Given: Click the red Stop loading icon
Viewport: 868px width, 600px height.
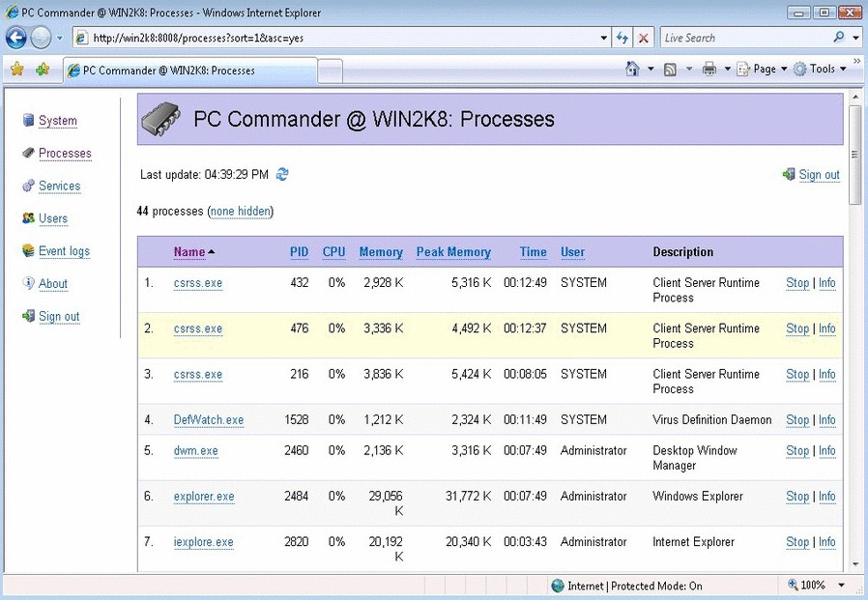Looking at the screenshot, I should point(643,38).
